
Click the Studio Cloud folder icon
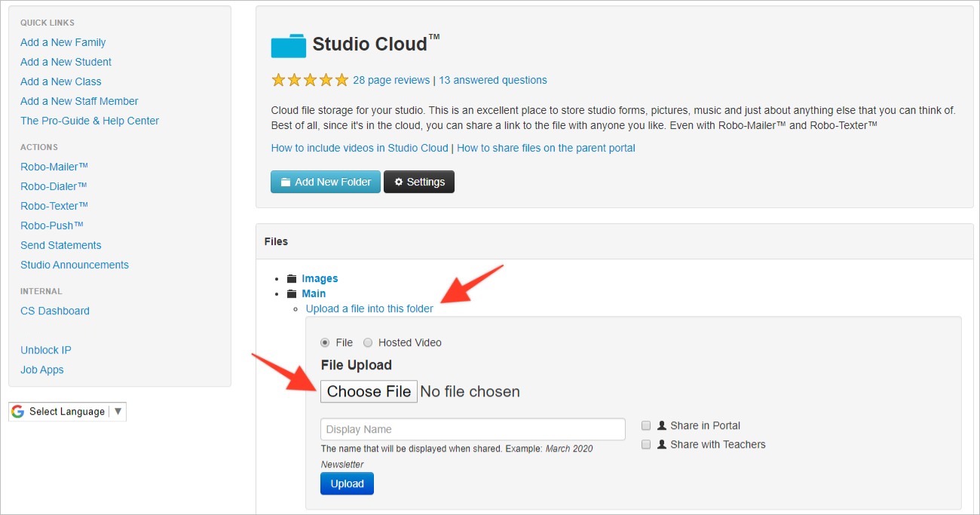tap(288, 45)
